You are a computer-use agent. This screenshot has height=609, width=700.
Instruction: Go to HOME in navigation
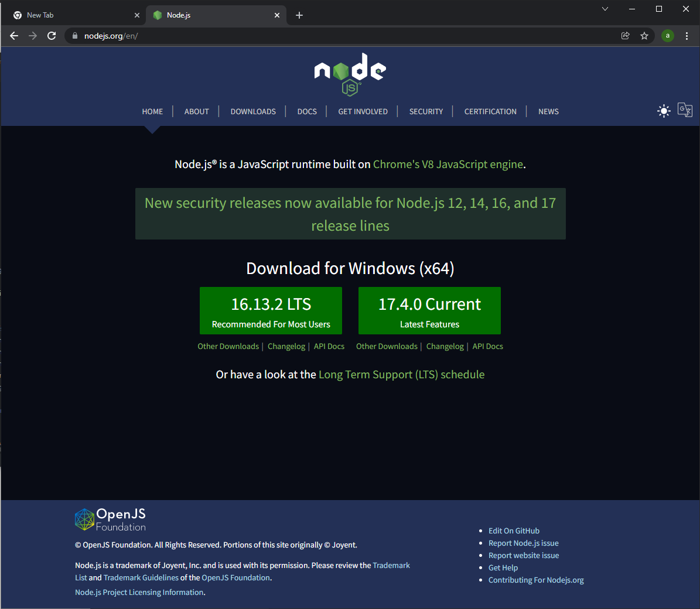[152, 111]
